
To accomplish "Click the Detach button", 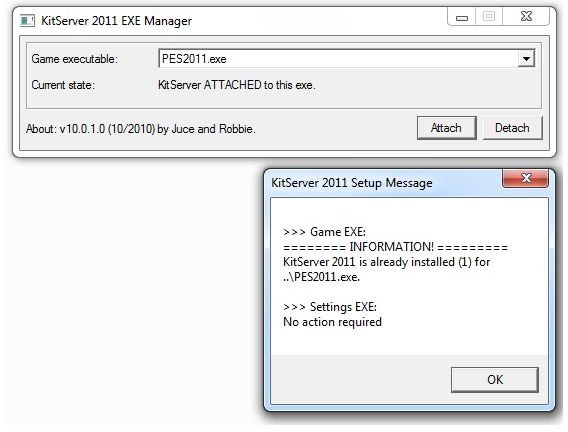I will point(512,128).
